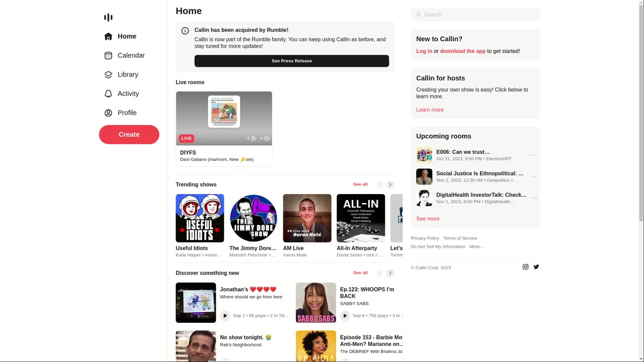
Task: Open the Useful Idiots show cover
Action: click(x=200, y=218)
